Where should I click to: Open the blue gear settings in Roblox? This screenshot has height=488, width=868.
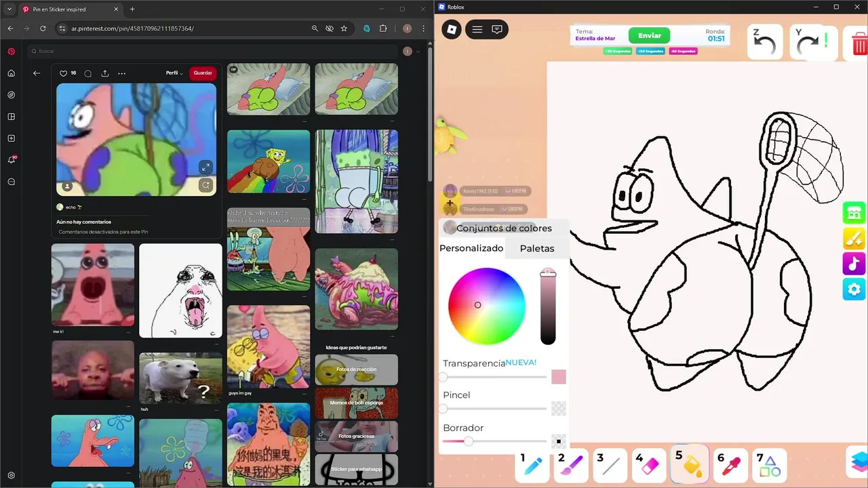point(854,289)
